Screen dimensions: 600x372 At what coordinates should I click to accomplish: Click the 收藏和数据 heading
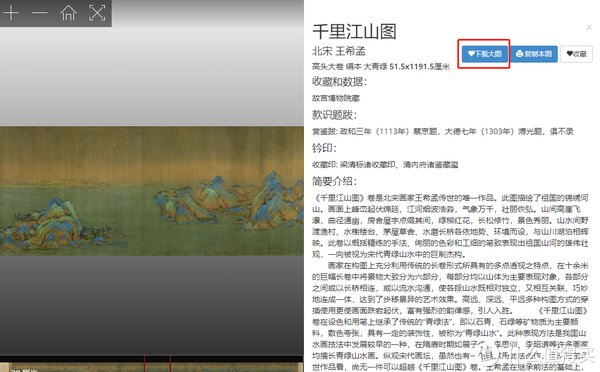(339, 82)
